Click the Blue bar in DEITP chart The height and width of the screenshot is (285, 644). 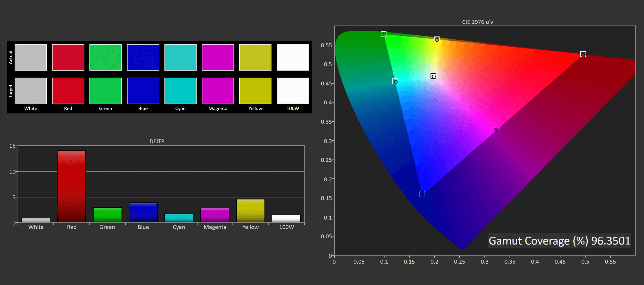point(143,212)
